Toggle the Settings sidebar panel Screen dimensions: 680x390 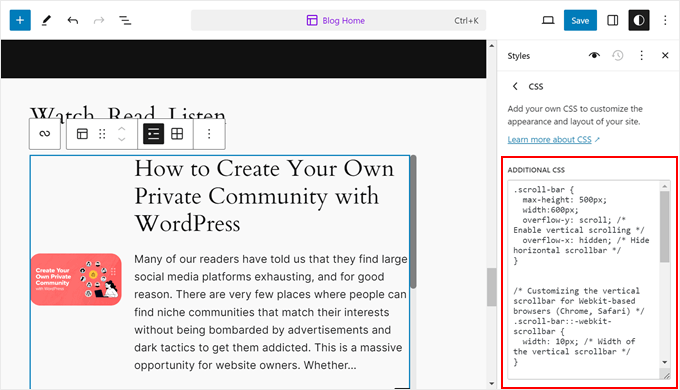(612, 20)
